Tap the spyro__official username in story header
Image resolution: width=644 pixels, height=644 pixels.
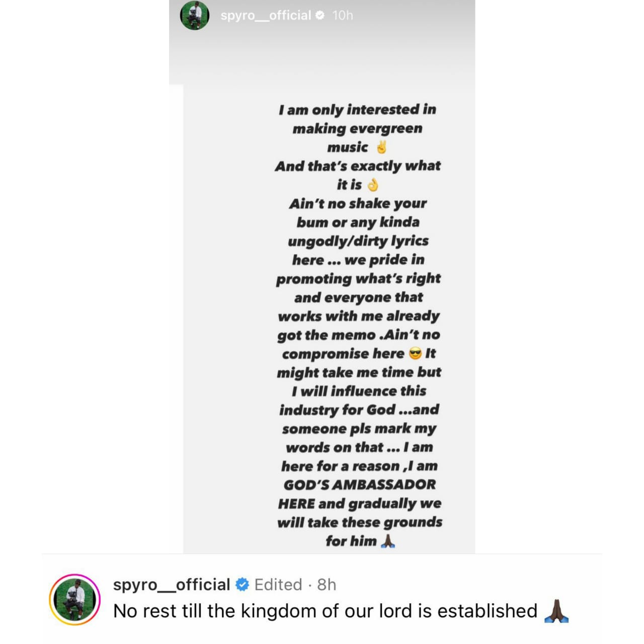point(266,16)
